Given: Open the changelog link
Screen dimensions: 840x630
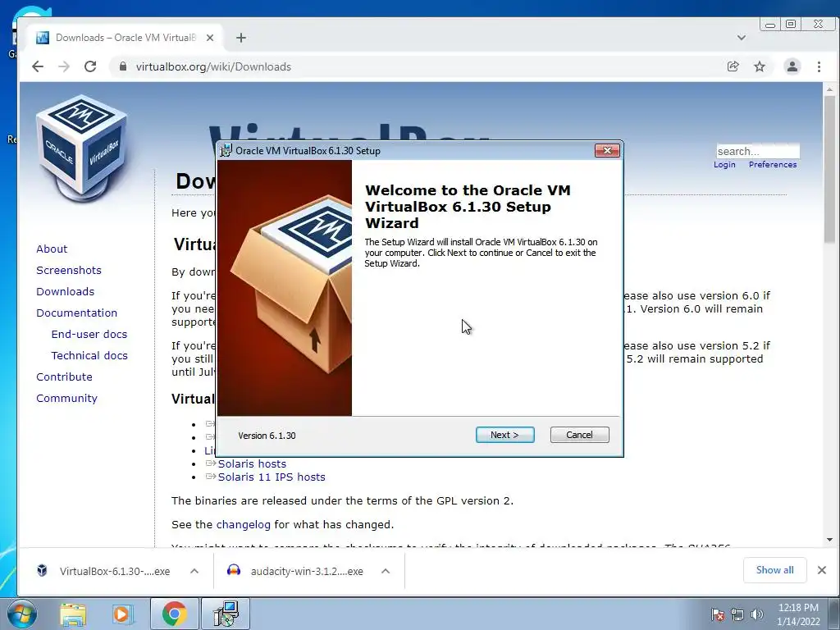Looking at the screenshot, I should (243, 525).
